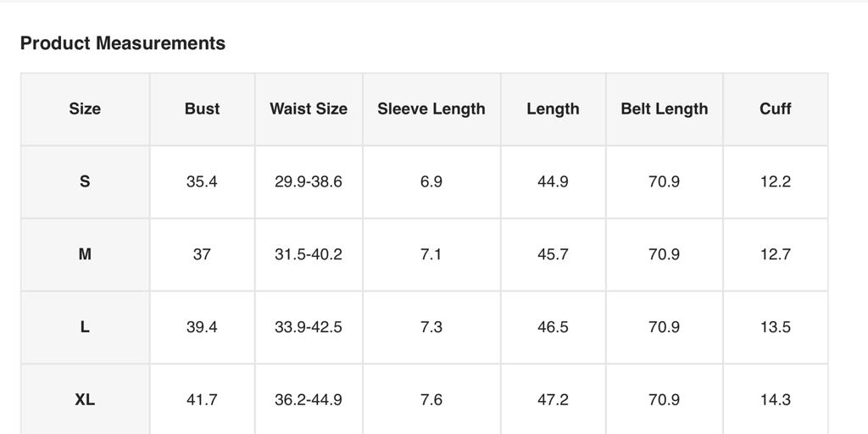Click the Bust column header

click(x=202, y=108)
